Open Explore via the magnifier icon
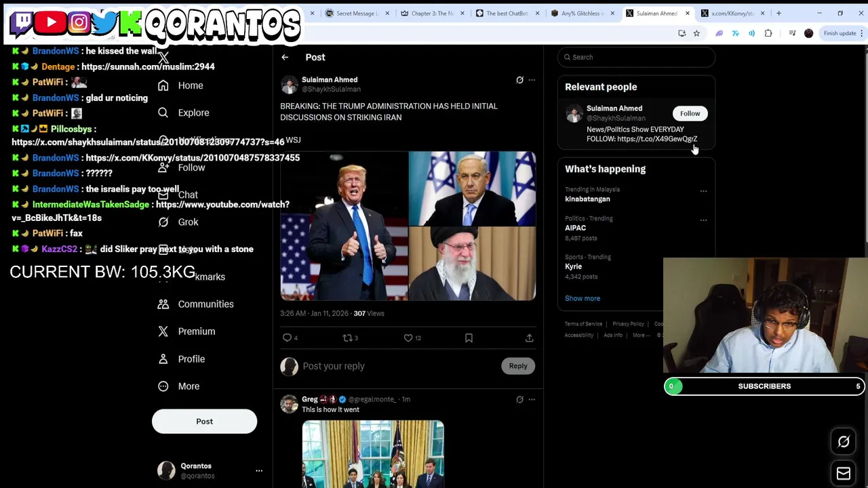 click(x=163, y=113)
